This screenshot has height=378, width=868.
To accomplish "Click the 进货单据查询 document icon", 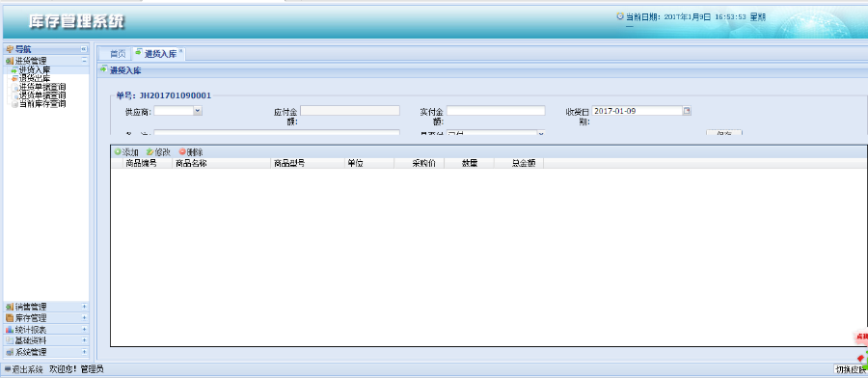I will 14,87.
